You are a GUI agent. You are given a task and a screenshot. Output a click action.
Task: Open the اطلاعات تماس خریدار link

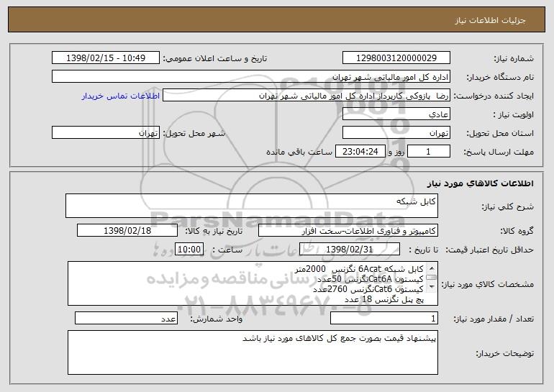point(120,96)
